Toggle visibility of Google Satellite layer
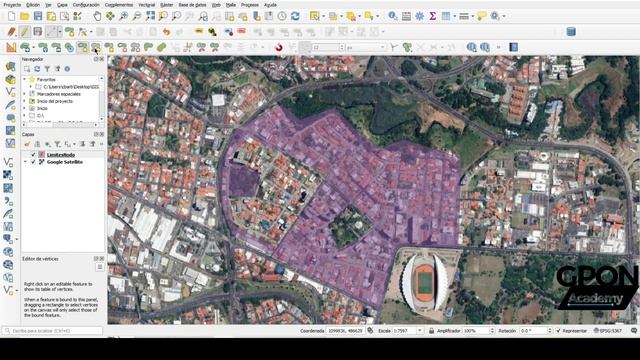This screenshot has height=360, width=640. pyautogui.click(x=33, y=162)
